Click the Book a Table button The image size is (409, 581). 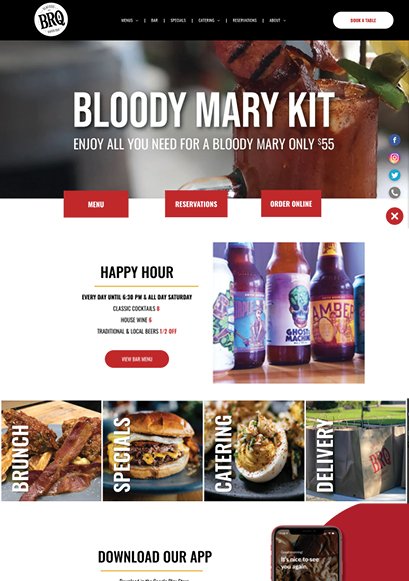[x=363, y=20]
